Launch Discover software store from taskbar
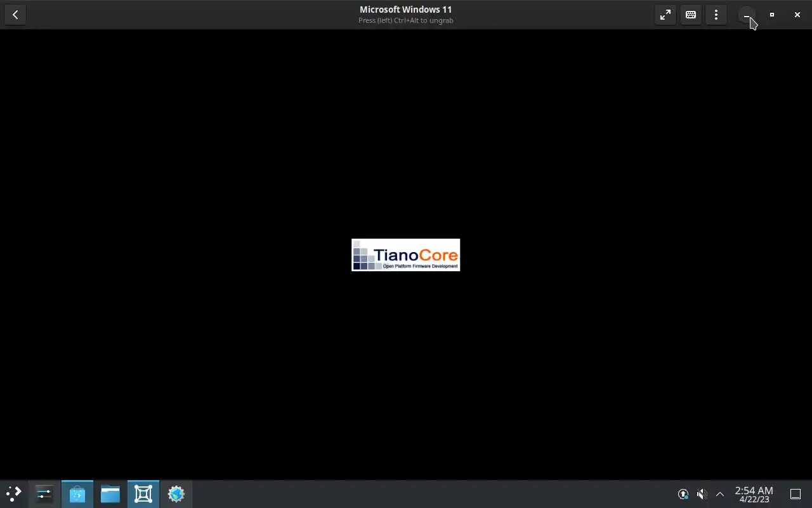 click(x=77, y=493)
